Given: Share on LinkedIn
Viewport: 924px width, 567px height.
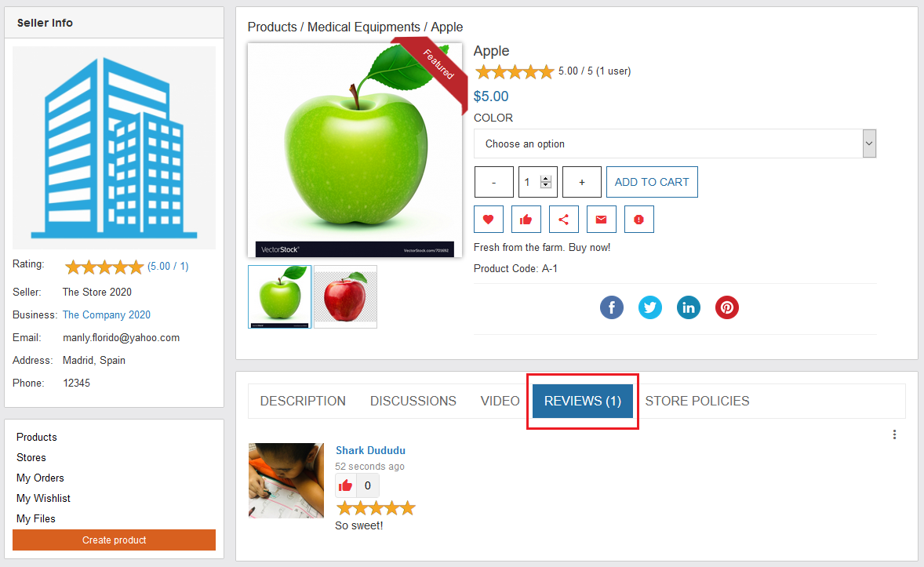Looking at the screenshot, I should coord(688,307).
